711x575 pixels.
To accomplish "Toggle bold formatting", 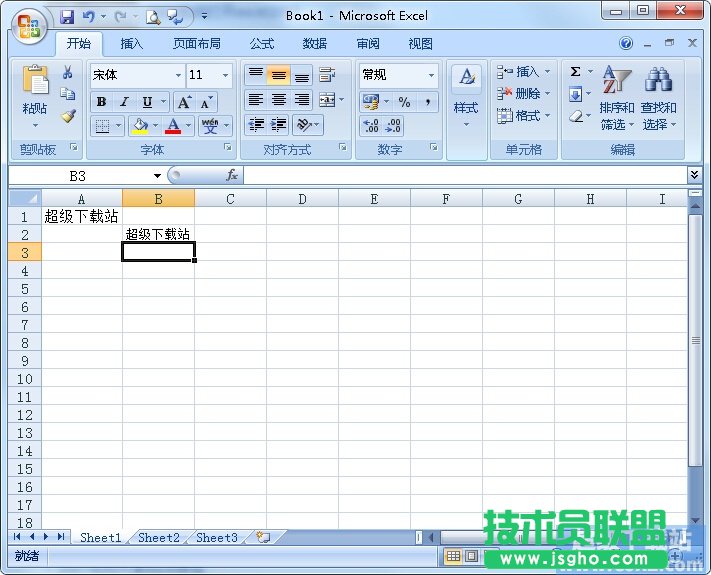I will pyautogui.click(x=101, y=102).
